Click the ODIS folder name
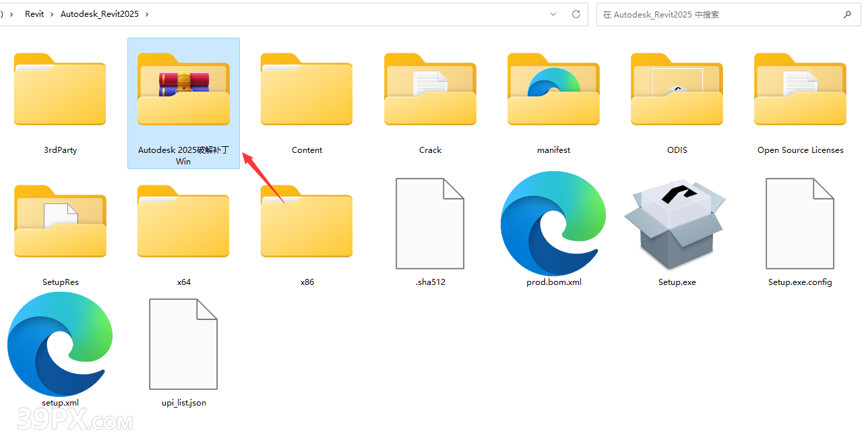Viewport: 868px width, 448px height. (x=677, y=150)
